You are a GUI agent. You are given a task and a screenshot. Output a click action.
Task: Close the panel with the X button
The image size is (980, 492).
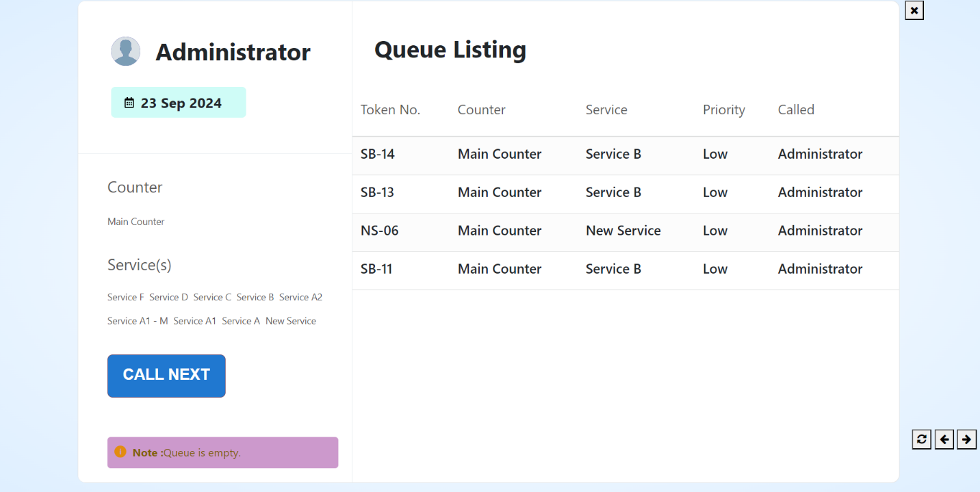[x=914, y=10]
